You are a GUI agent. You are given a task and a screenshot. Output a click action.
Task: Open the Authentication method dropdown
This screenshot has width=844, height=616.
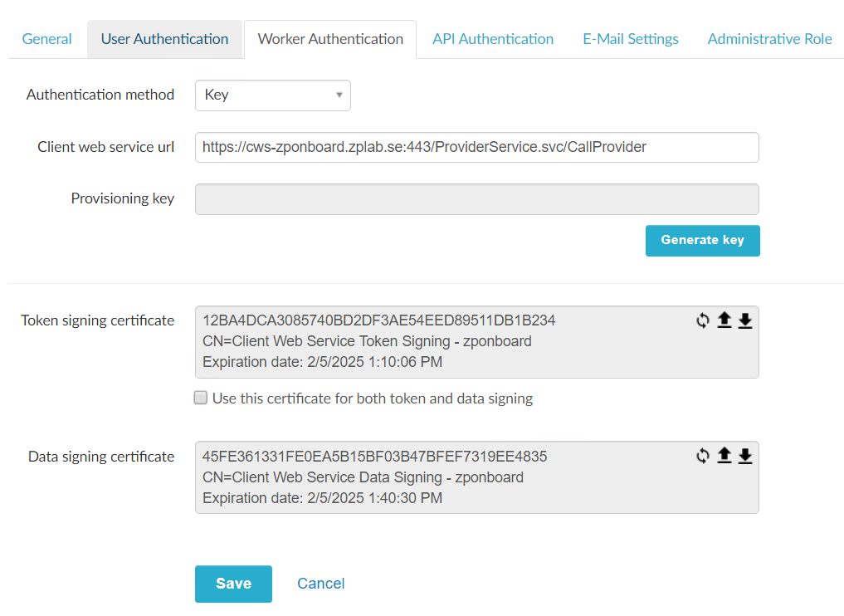click(272, 95)
